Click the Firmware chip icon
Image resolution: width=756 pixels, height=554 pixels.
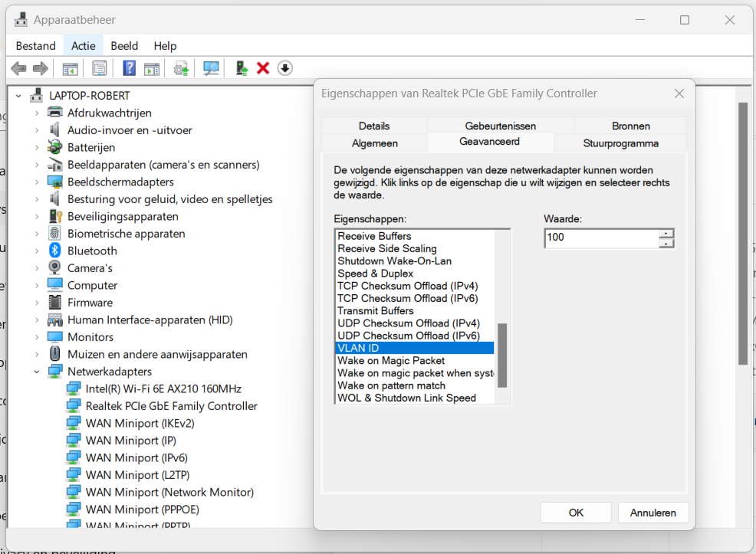55,302
